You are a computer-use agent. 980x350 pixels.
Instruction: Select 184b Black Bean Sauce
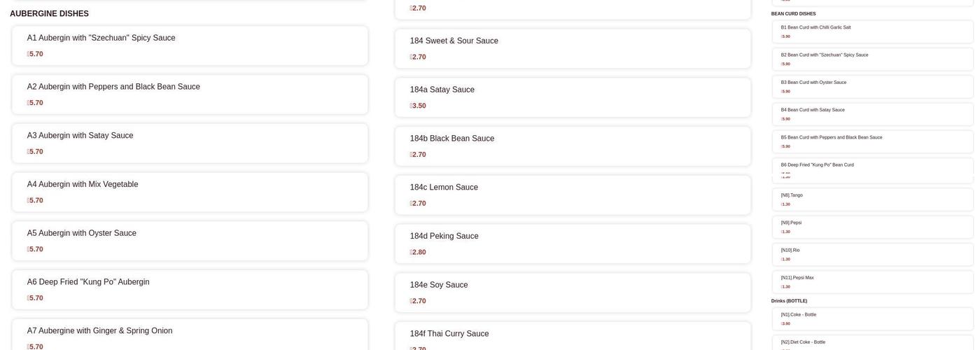pos(573,146)
